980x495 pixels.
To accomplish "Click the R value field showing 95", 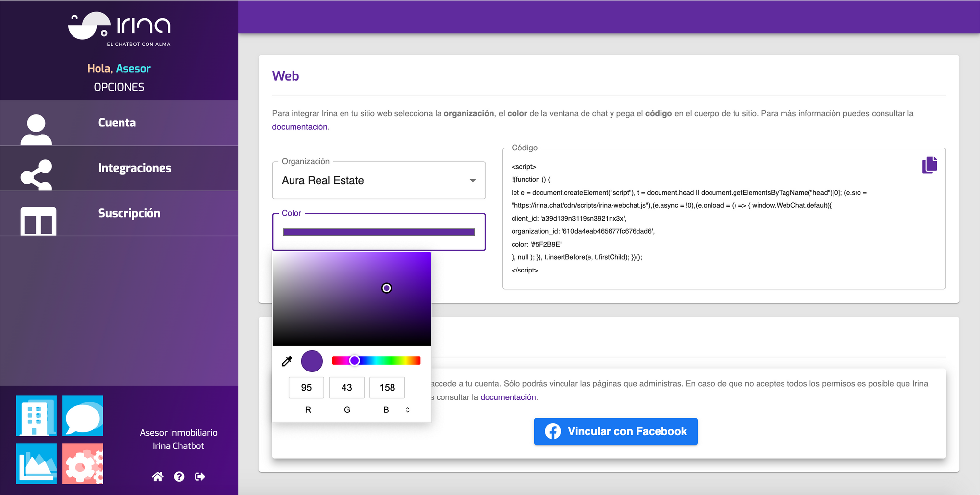I will pyautogui.click(x=307, y=388).
